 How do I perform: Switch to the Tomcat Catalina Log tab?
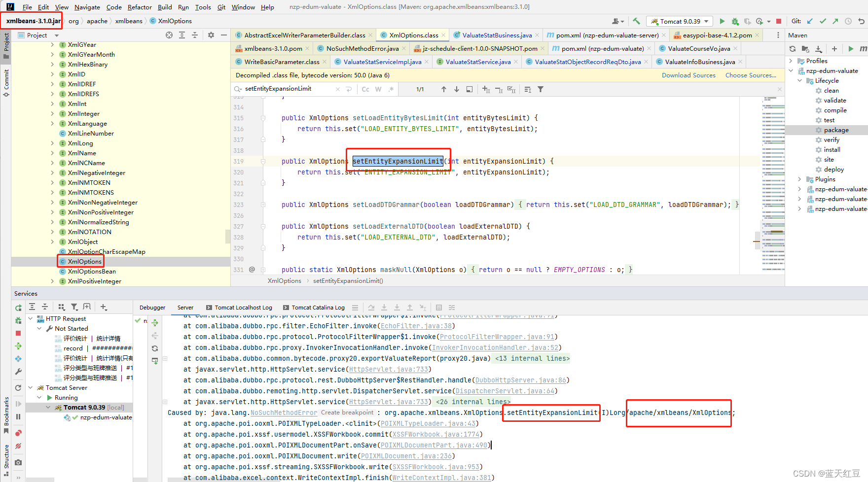[x=318, y=307]
